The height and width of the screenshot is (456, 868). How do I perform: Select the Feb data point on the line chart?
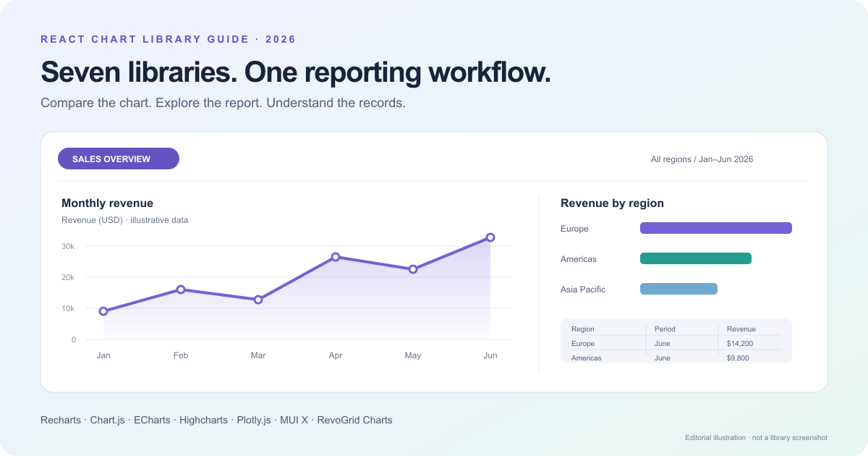[x=181, y=290]
